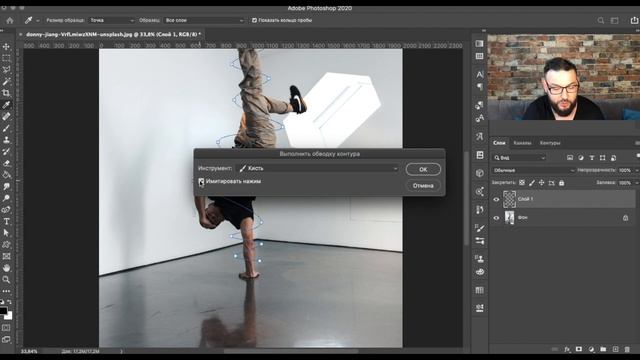The width and height of the screenshot is (640, 360).
Task: Click Отмена to cancel dialog
Action: pyautogui.click(x=423, y=186)
